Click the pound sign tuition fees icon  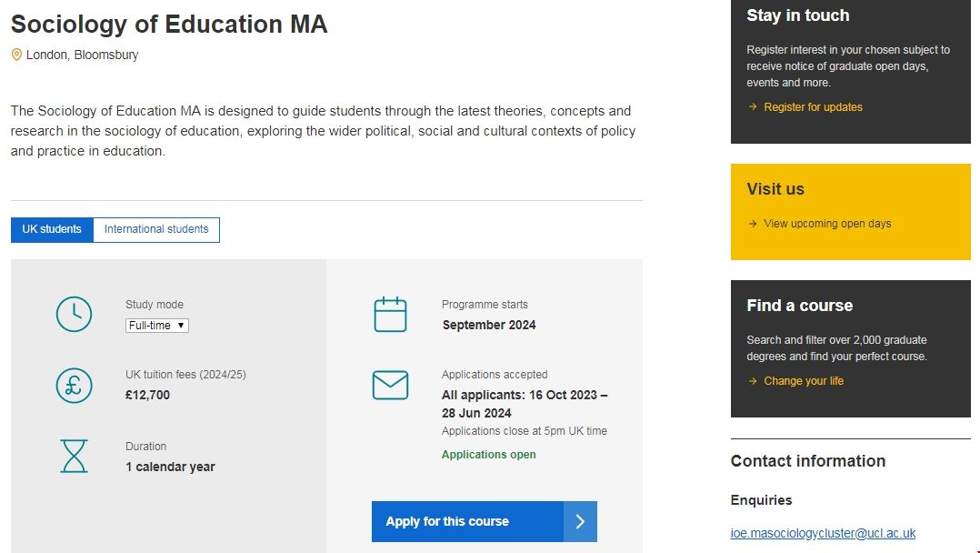[74, 385]
